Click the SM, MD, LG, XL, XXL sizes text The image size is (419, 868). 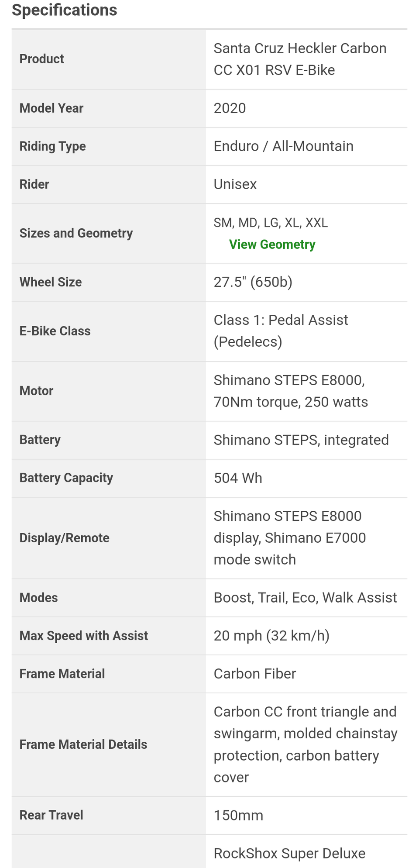click(x=271, y=223)
